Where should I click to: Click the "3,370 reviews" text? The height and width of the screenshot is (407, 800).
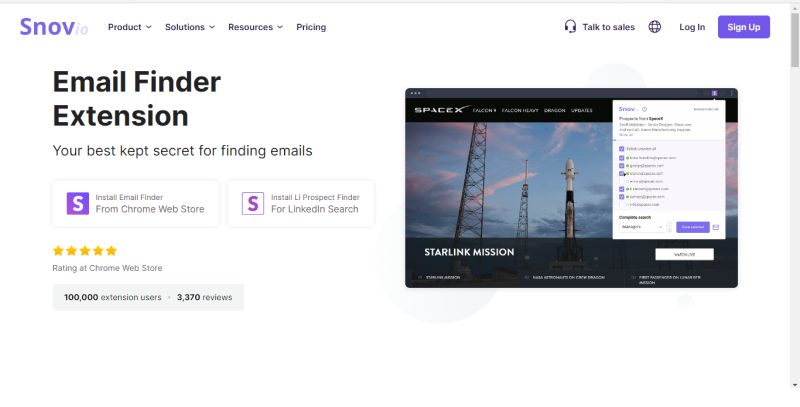[x=205, y=297]
